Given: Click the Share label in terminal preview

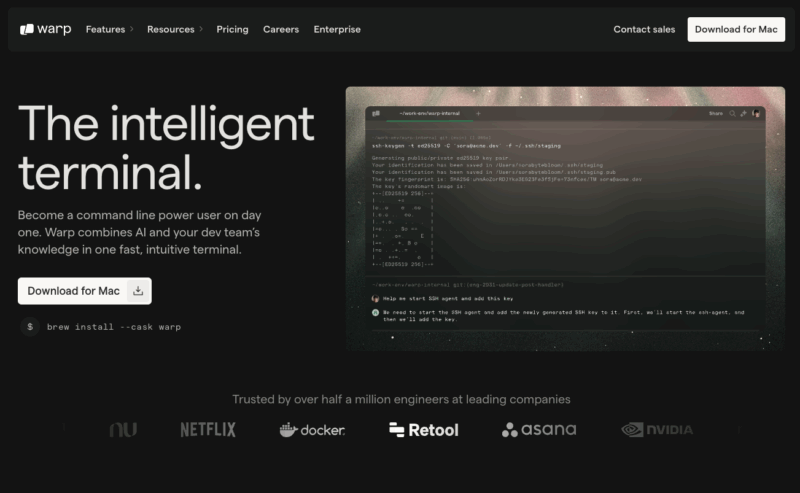Looking at the screenshot, I should pyautogui.click(x=715, y=113).
